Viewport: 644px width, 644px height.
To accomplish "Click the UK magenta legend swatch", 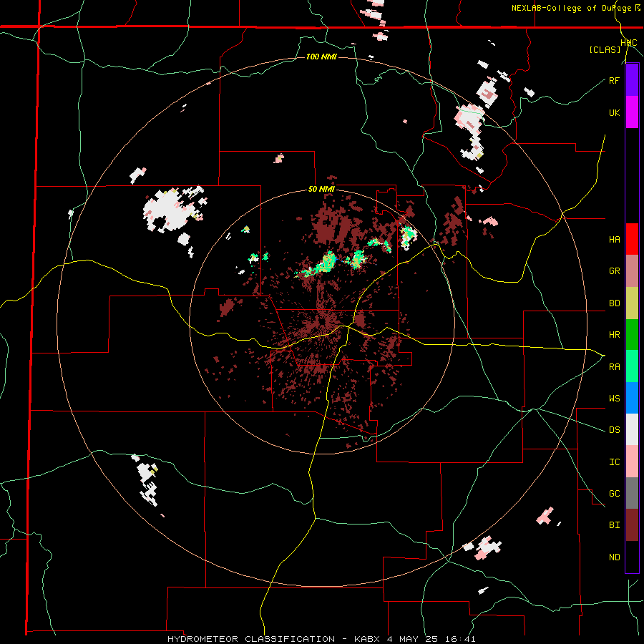I will coord(632,112).
